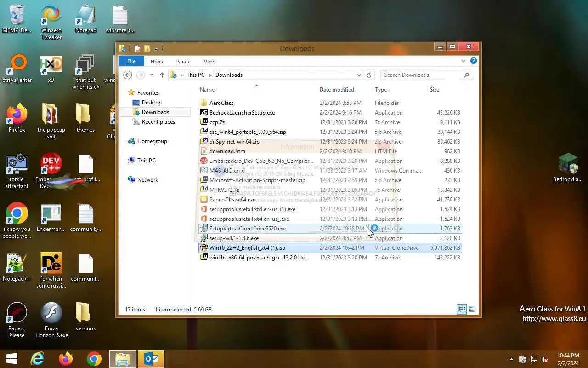Screen dimensions: 588x368
Task: Sort by the Type column header
Action: tap(381, 90)
